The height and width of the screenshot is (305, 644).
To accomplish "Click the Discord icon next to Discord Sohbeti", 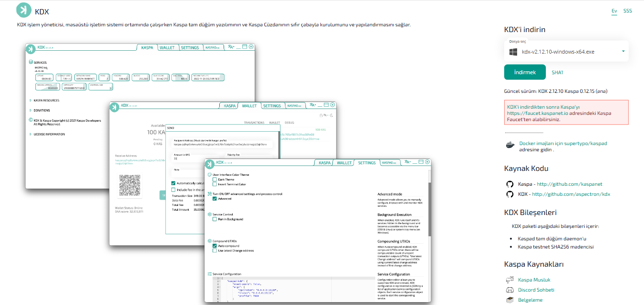I will (x=510, y=290).
